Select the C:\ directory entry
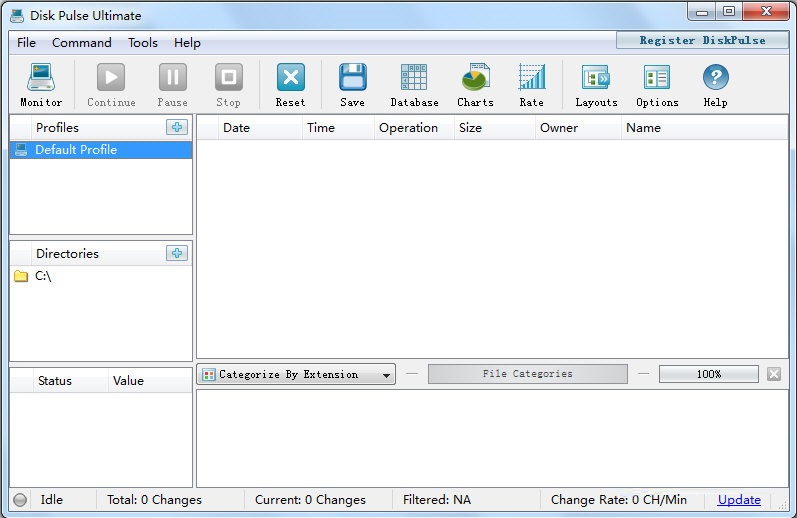797x518 pixels. click(x=43, y=276)
